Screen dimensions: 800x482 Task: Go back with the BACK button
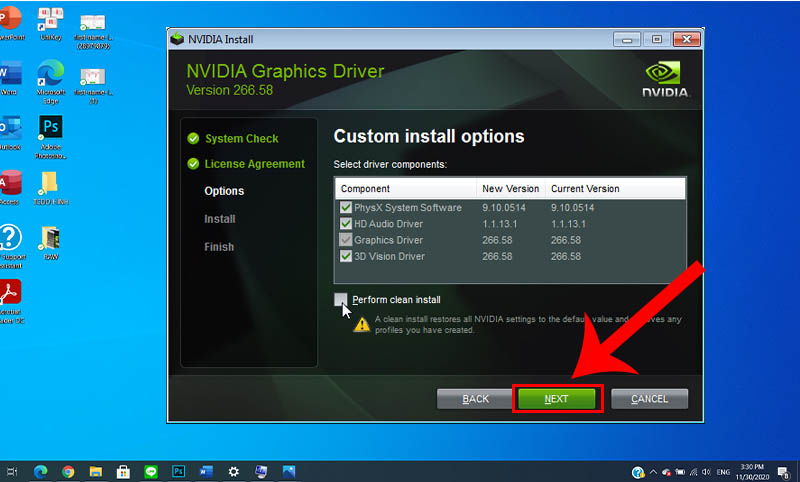(475, 399)
